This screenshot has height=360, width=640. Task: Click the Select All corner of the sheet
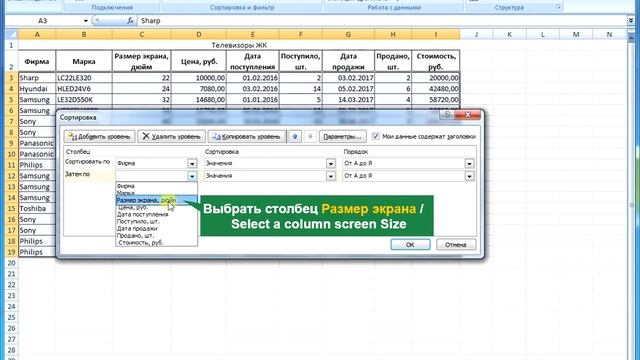click(11, 35)
